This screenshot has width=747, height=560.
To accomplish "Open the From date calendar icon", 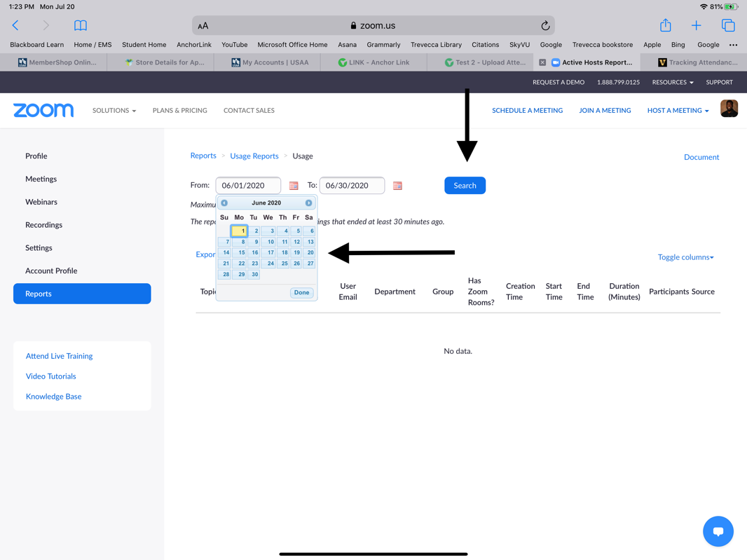I will click(x=294, y=186).
